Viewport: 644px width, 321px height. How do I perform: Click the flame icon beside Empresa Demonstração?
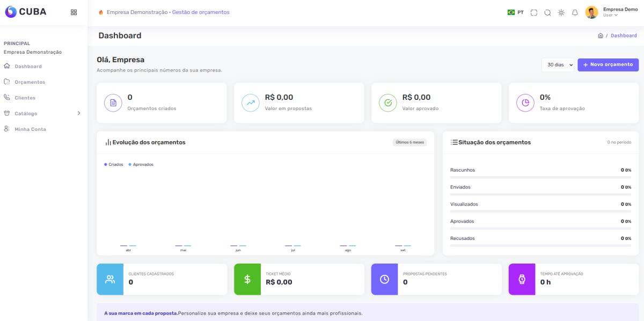click(x=101, y=12)
